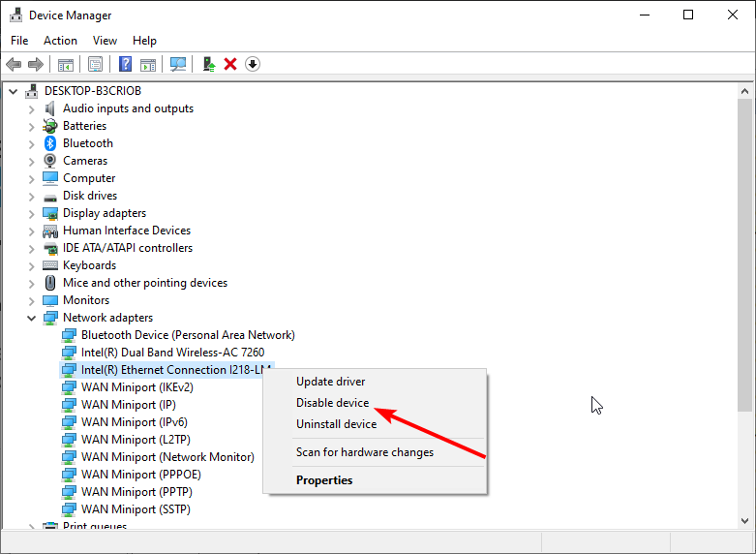
Task: Click the Forward arrow toolbar icon
Action: point(36,64)
